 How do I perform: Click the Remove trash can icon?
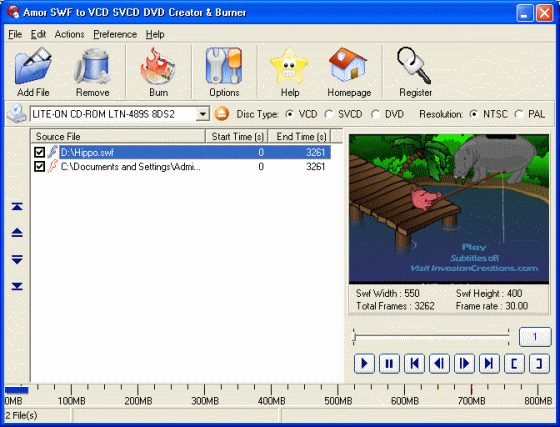(x=92, y=67)
